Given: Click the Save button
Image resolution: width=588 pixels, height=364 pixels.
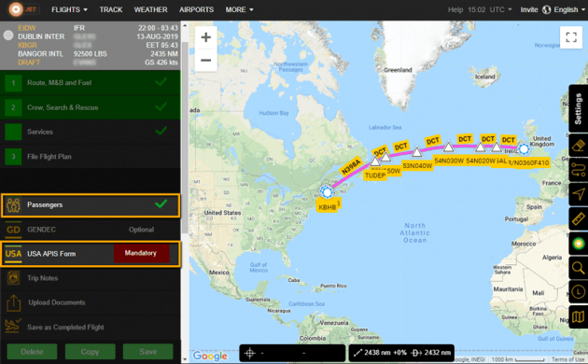Looking at the screenshot, I should (x=148, y=352).
